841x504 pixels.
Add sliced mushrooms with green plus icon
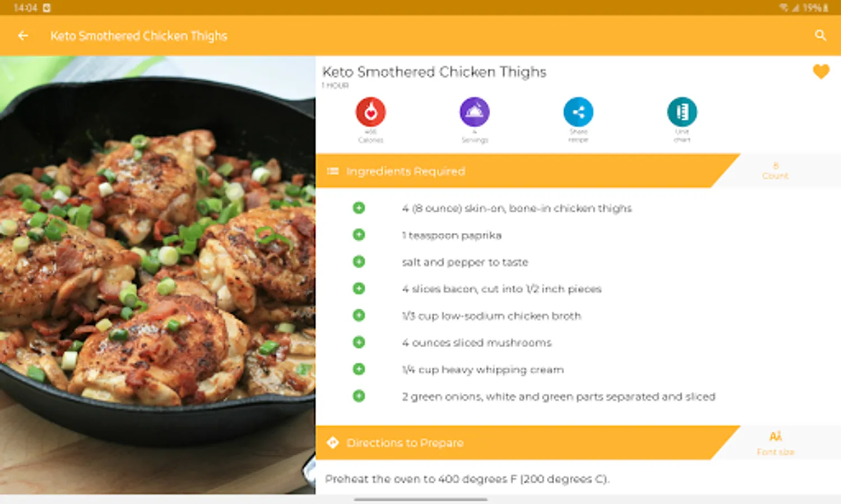pyautogui.click(x=359, y=342)
